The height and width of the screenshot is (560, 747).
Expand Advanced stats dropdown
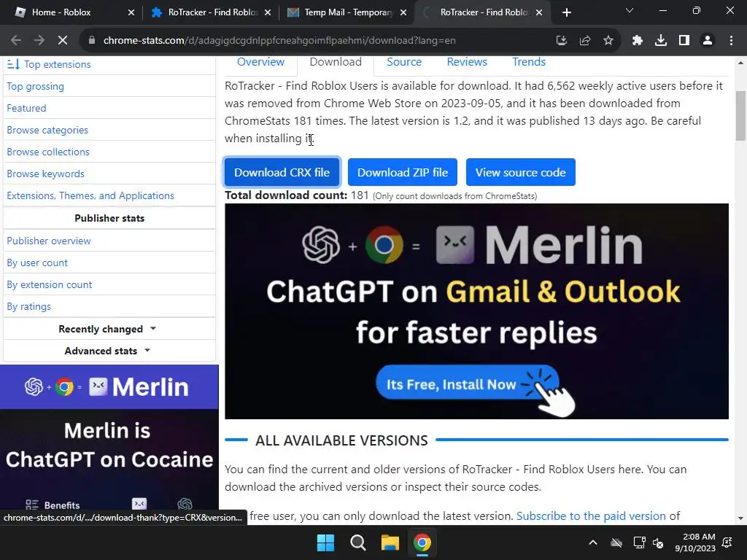(109, 351)
